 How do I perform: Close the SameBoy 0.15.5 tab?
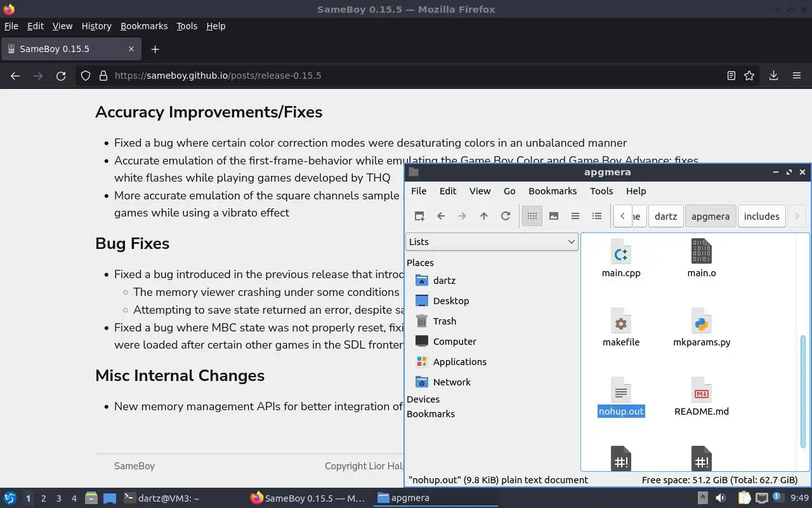[131, 49]
